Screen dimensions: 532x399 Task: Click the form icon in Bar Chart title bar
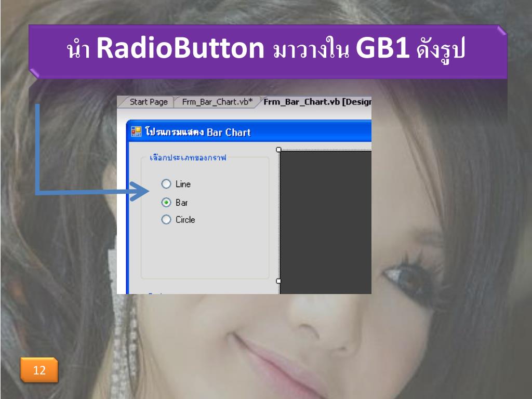click(x=136, y=131)
